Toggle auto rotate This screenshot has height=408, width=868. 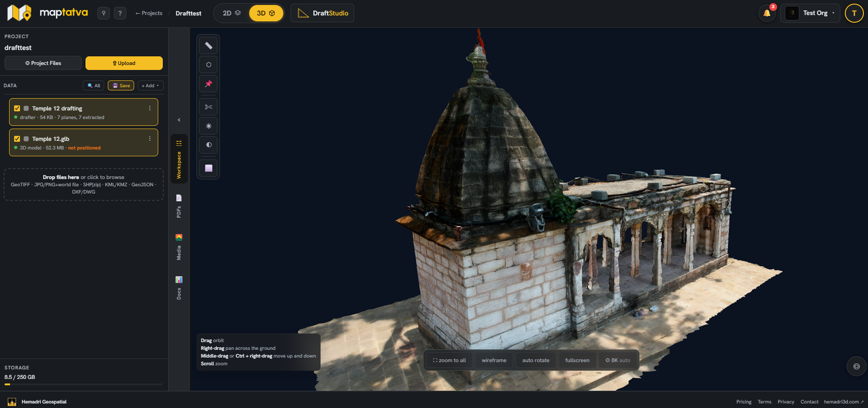click(536, 360)
